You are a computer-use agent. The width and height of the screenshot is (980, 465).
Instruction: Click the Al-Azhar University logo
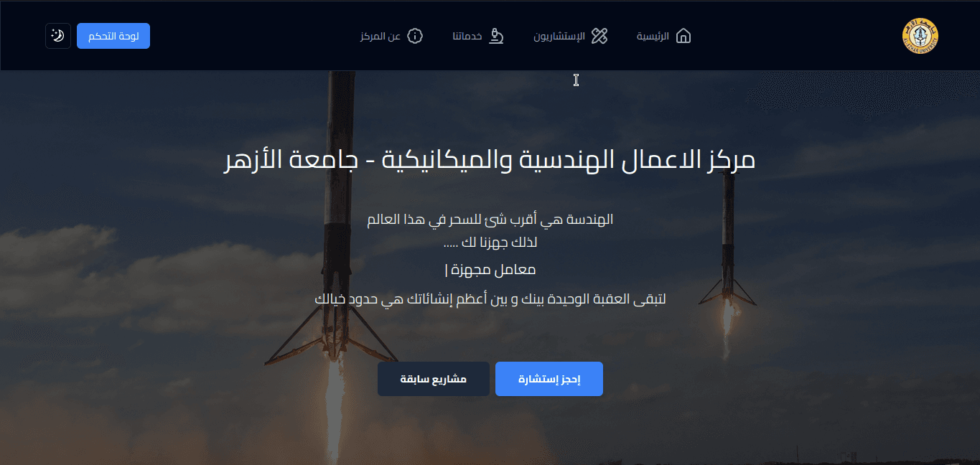pyautogui.click(x=920, y=37)
